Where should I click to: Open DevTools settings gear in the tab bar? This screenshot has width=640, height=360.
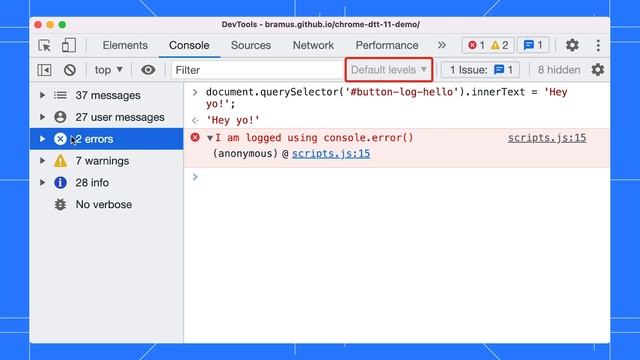pos(572,45)
